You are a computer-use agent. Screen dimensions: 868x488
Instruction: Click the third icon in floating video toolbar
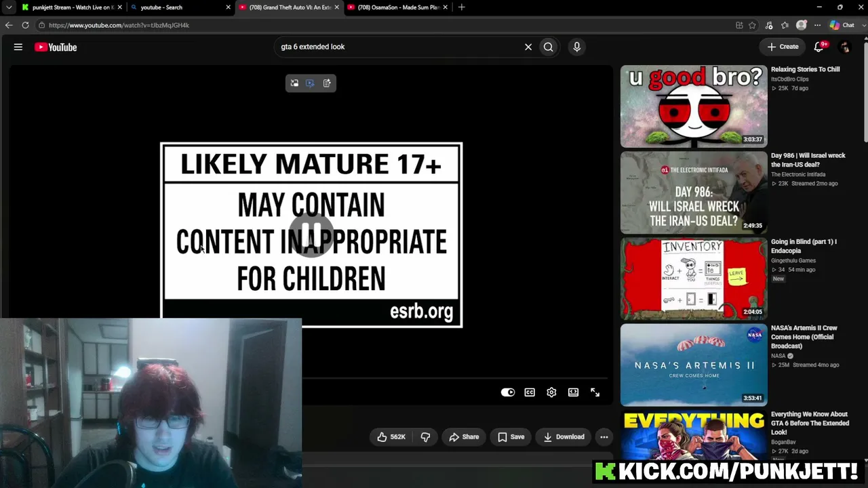coord(327,83)
